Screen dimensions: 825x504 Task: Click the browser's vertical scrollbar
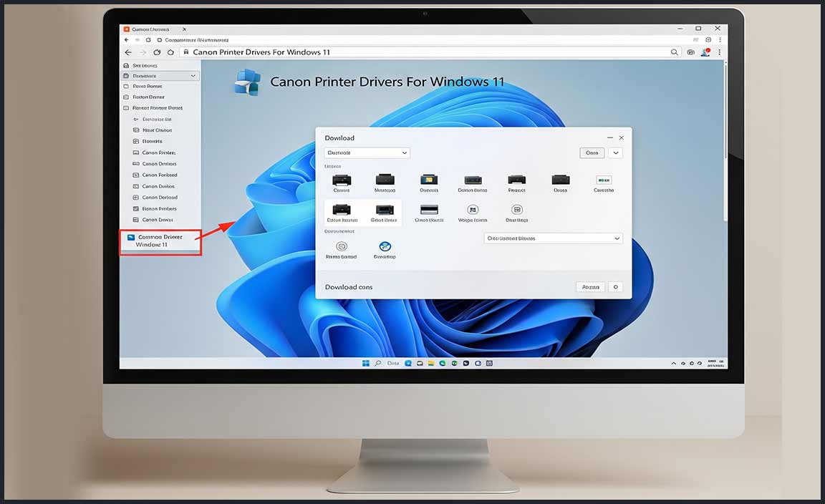(x=725, y=110)
